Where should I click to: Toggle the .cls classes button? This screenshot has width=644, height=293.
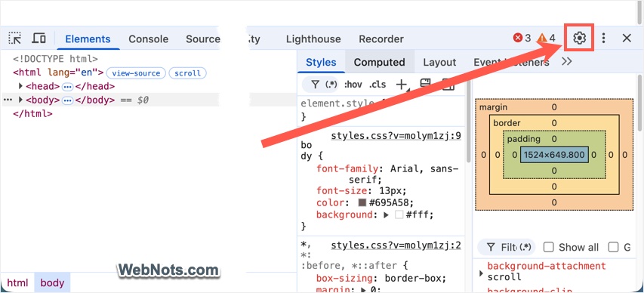point(377,85)
